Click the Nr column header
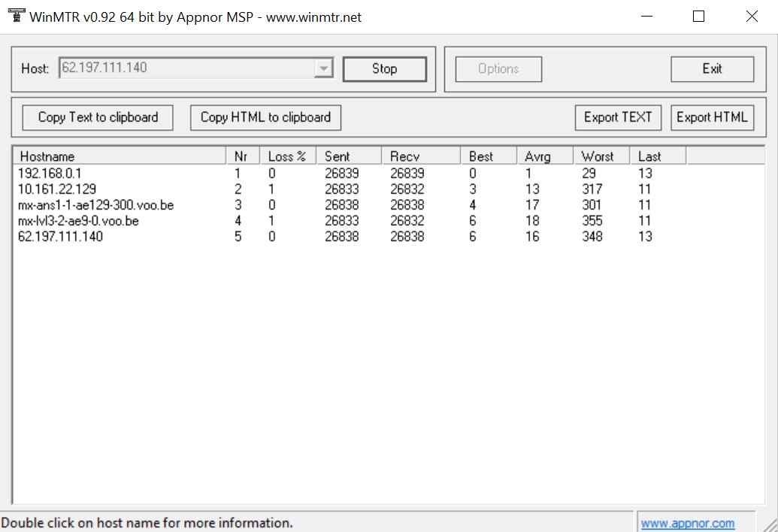Viewport: 778px width, 532px height. pos(243,156)
